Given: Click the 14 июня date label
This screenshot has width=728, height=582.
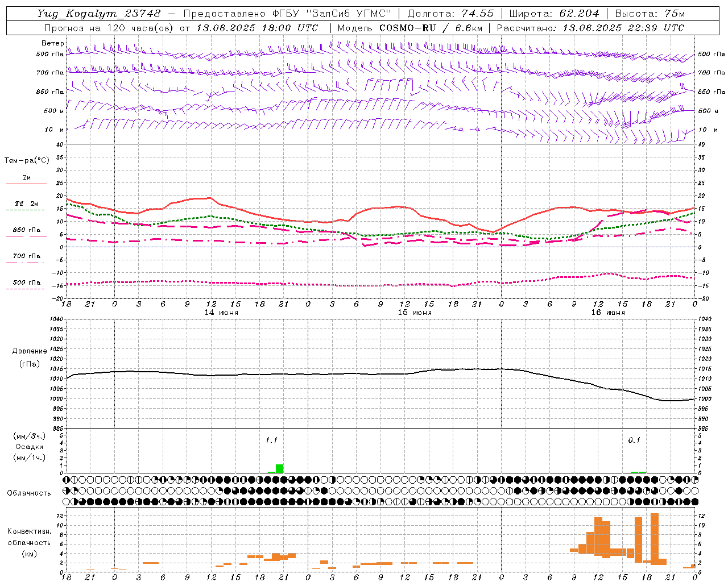Looking at the screenshot, I should (221, 313).
